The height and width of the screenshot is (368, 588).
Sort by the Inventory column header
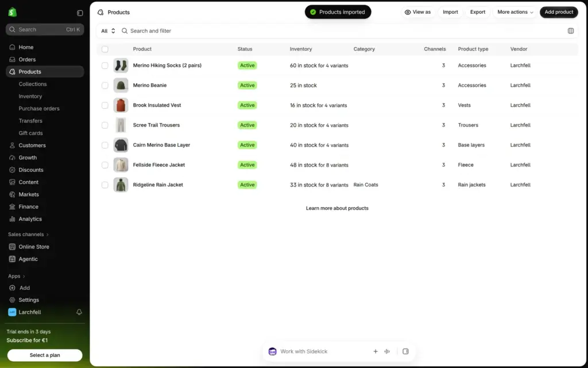301,49
